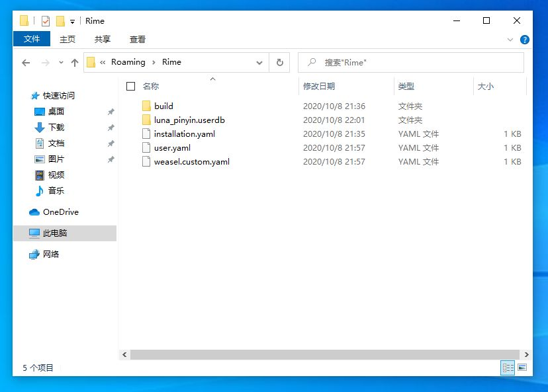Image resolution: width=548 pixels, height=392 pixels.
Task: Navigate up to the Roaming folder
Action: click(x=75, y=61)
